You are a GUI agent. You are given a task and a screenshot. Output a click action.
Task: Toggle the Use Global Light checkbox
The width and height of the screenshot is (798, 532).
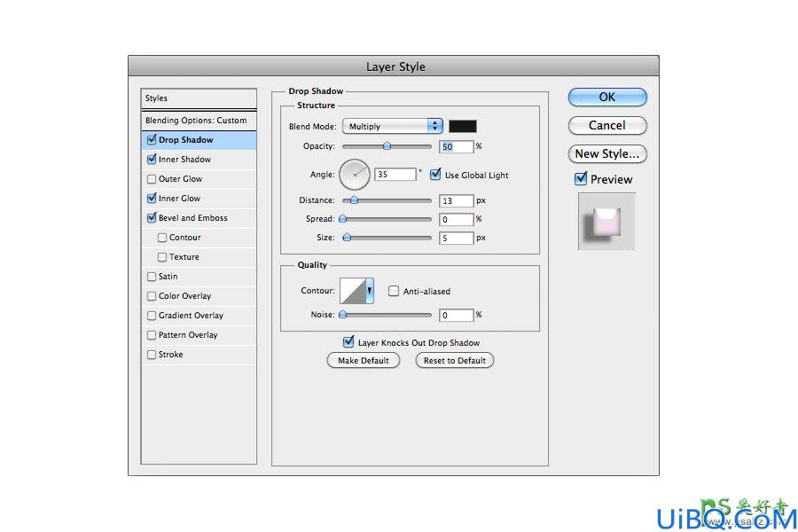pos(435,175)
